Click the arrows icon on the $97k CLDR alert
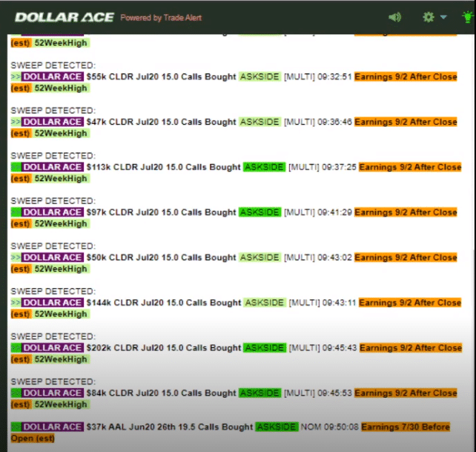Image resolution: width=476 pixels, height=452 pixels. [x=16, y=212]
